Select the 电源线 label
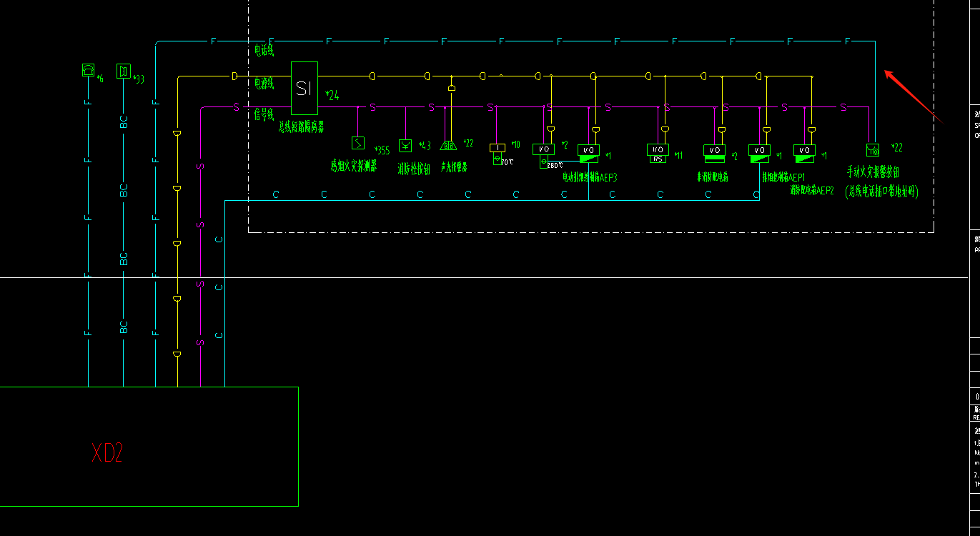This screenshot has height=536, width=980. pyautogui.click(x=264, y=83)
